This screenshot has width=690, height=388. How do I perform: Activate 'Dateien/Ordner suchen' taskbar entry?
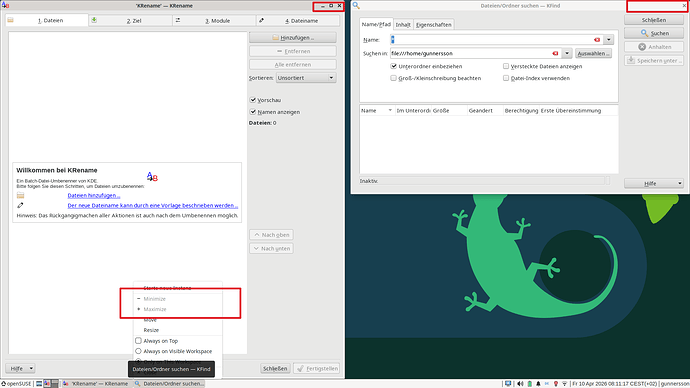point(169,384)
